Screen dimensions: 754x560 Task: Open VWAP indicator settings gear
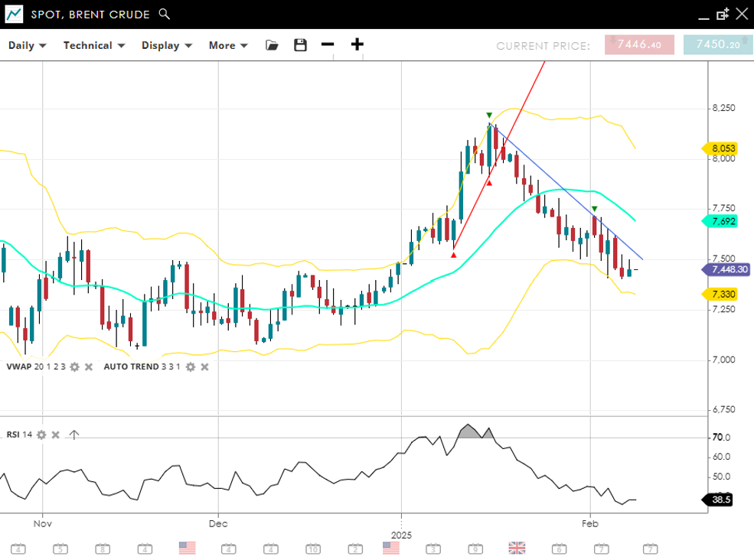pos(74,367)
